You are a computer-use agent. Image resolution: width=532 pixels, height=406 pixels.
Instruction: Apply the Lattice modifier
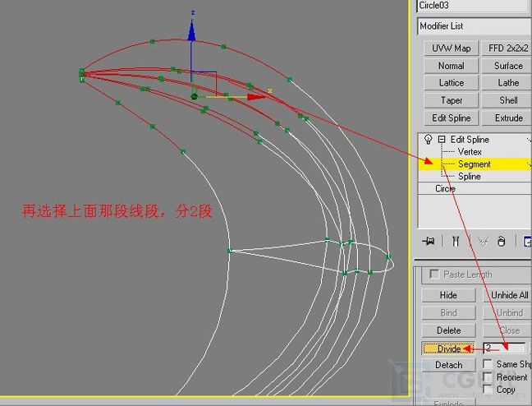[x=451, y=83]
